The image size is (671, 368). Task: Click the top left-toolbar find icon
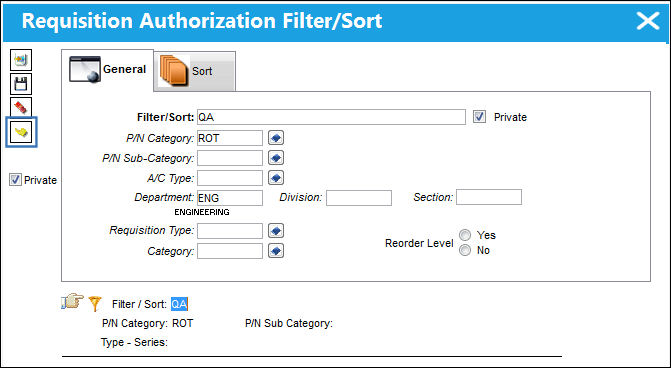(x=21, y=60)
